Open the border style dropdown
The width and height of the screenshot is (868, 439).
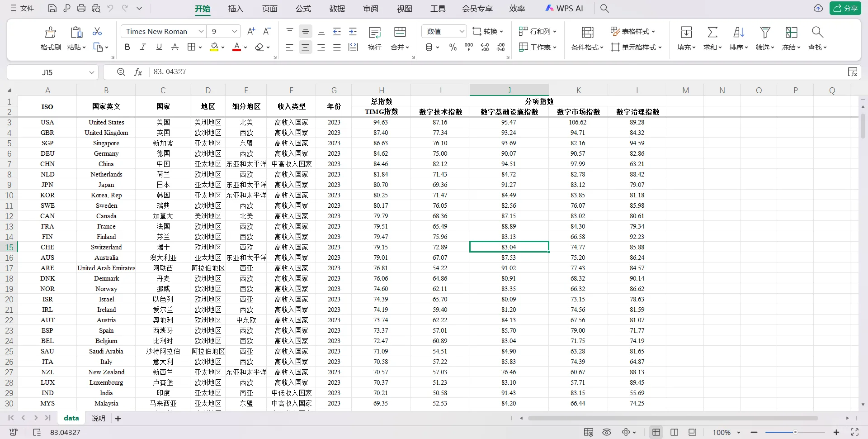pyautogui.click(x=194, y=47)
